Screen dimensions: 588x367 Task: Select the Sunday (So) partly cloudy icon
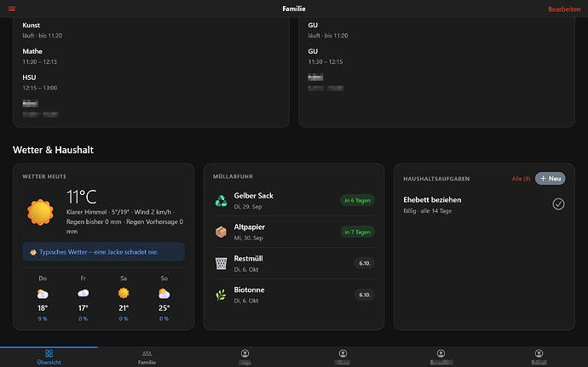[164, 293]
